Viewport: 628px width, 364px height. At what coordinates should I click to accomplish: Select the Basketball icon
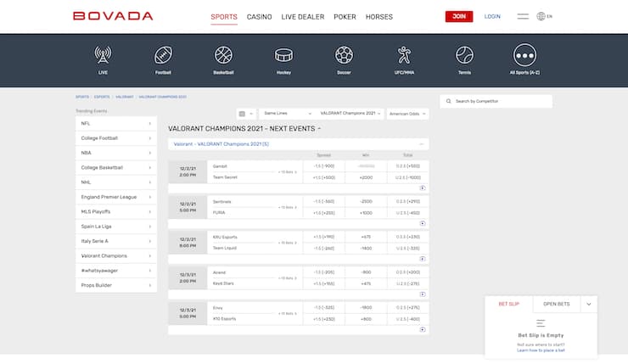click(223, 56)
